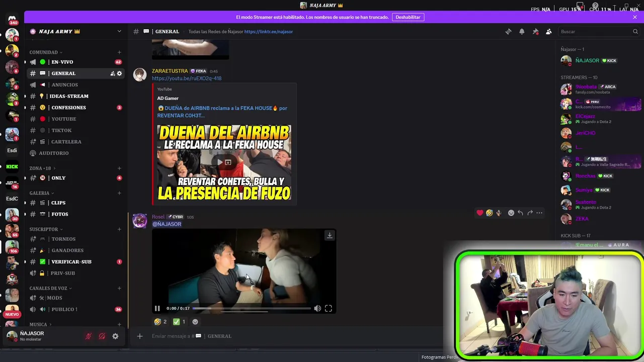644x362 pixels.
Task: Collapse the GALERIA category
Action: click(x=42, y=193)
